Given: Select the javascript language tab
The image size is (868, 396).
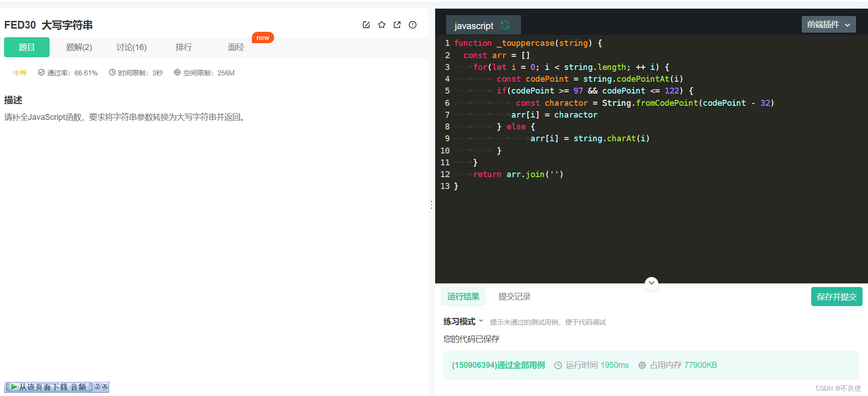Looking at the screenshot, I should (x=483, y=25).
